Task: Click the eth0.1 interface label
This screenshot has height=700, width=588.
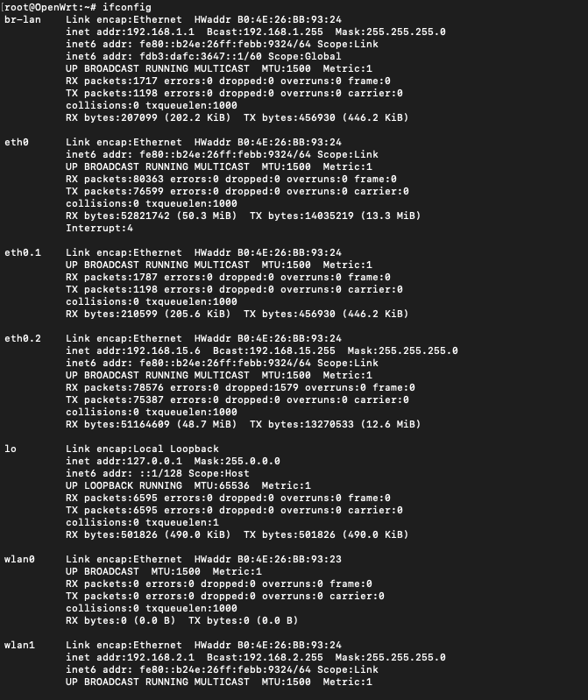Action: 22,252
